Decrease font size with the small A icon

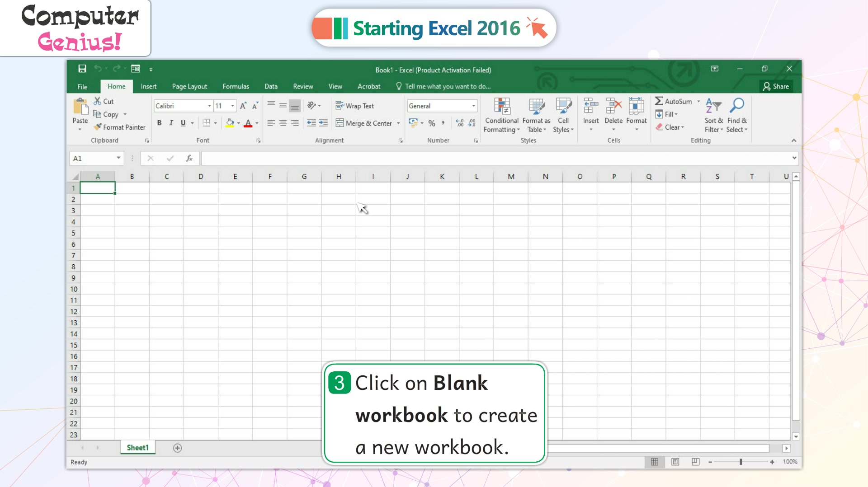[x=255, y=106]
